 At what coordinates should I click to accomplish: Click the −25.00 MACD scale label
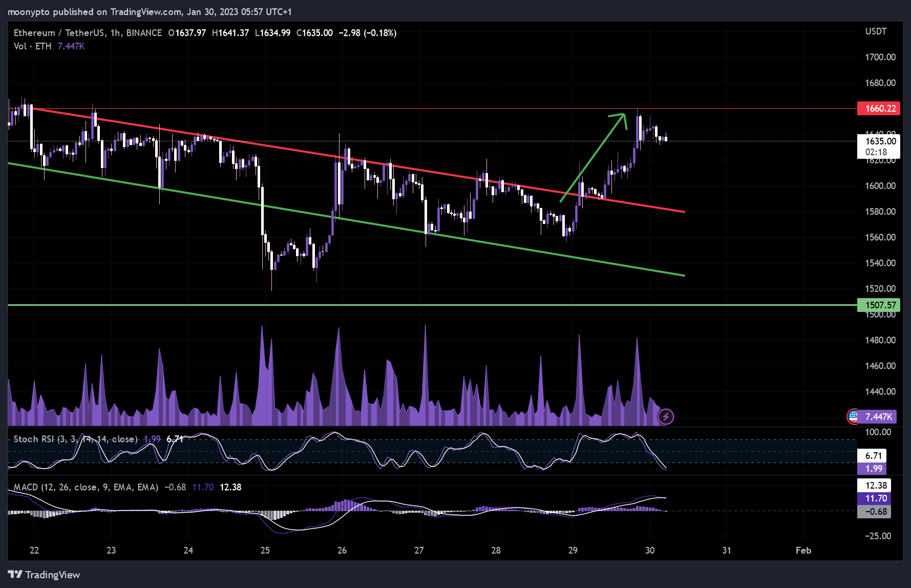point(878,536)
